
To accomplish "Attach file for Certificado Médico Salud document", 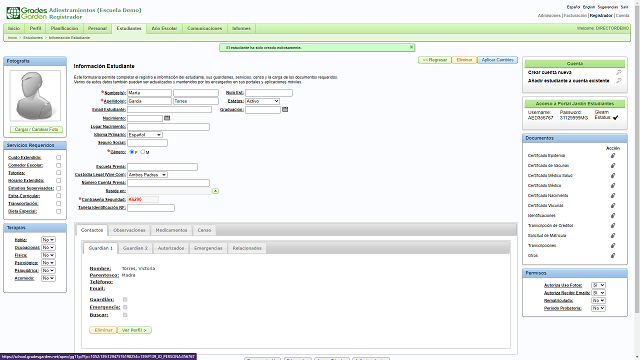I will pos(613,176).
